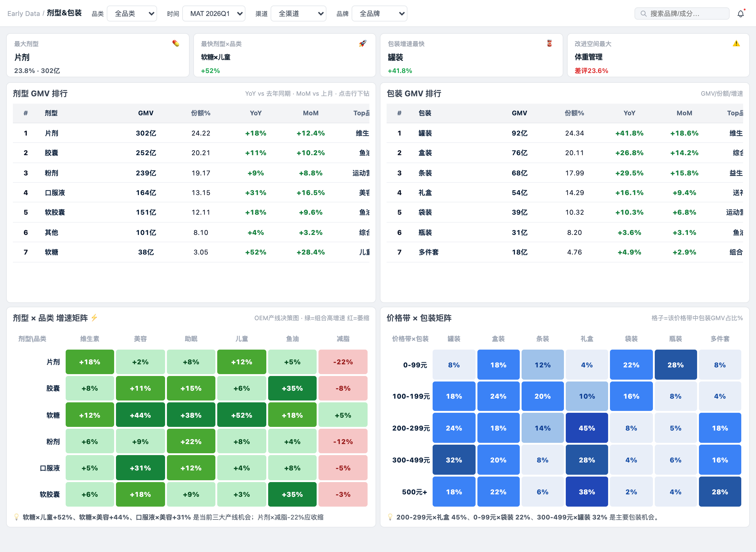This screenshot has height=552, width=756.
Task: Click 软糖 YoY value +52% in table
Action: (256, 252)
